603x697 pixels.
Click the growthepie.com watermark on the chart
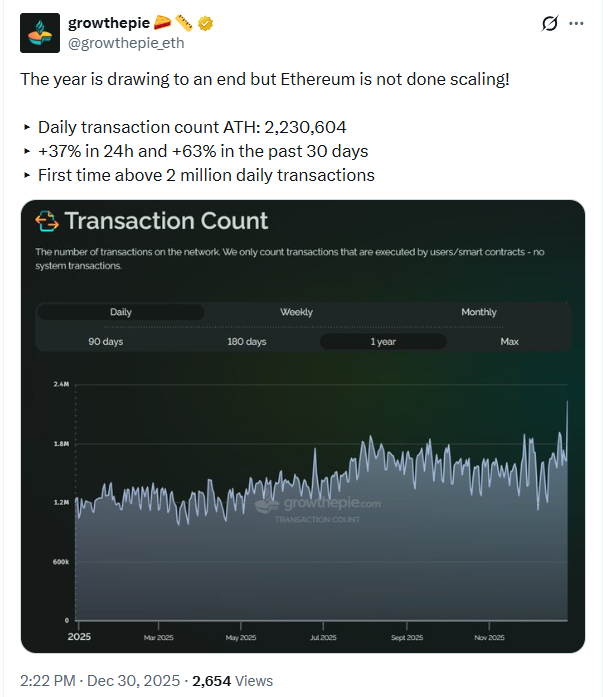pyautogui.click(x=318, y=506)
